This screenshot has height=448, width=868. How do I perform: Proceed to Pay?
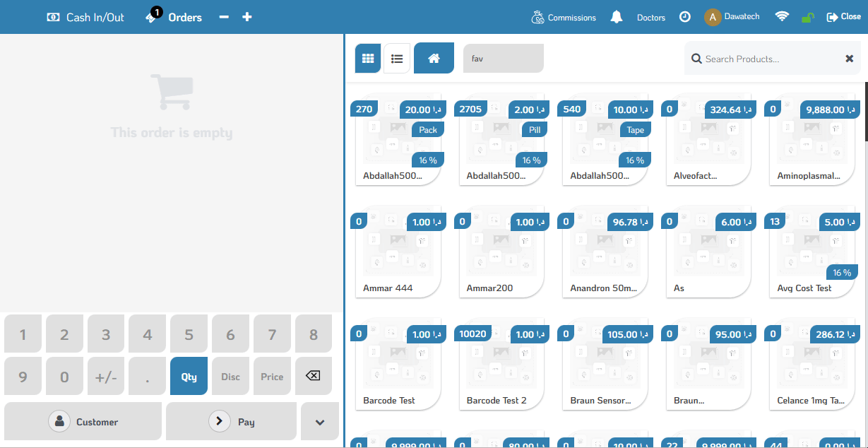[x=231, y=421]
